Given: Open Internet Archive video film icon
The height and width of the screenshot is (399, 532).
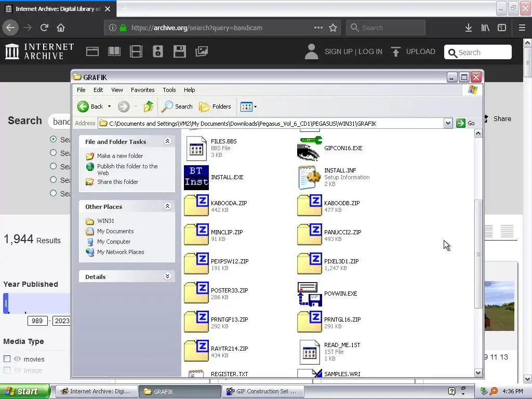Looking at the screenshot, I should [136, 51].
